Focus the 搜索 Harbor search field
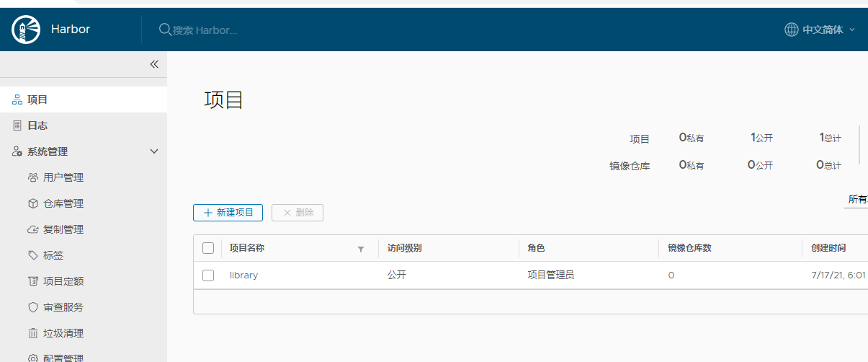 tap(205, 30)
